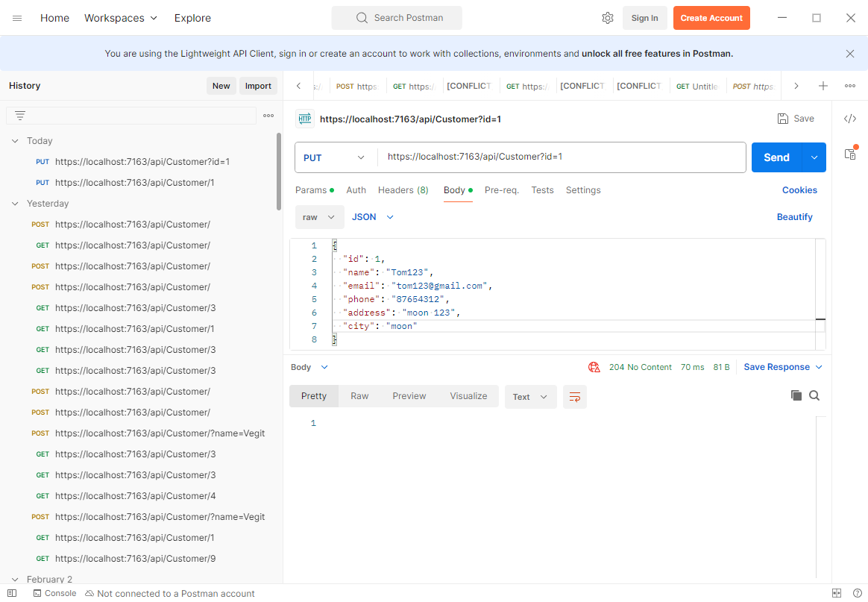
Task: Click the Search Postman field
Action: [397, 18]
